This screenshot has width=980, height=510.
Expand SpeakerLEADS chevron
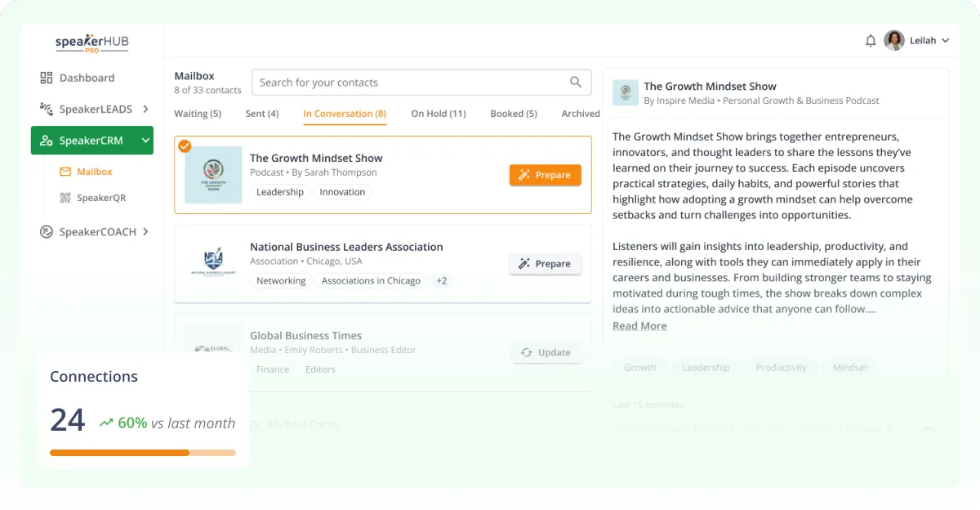(x=145, y=109)
